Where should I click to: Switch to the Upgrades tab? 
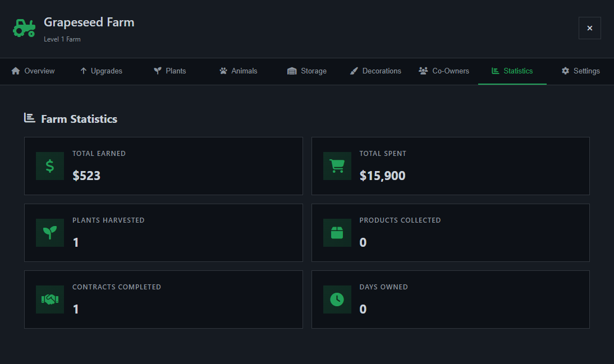pos(101,71)
